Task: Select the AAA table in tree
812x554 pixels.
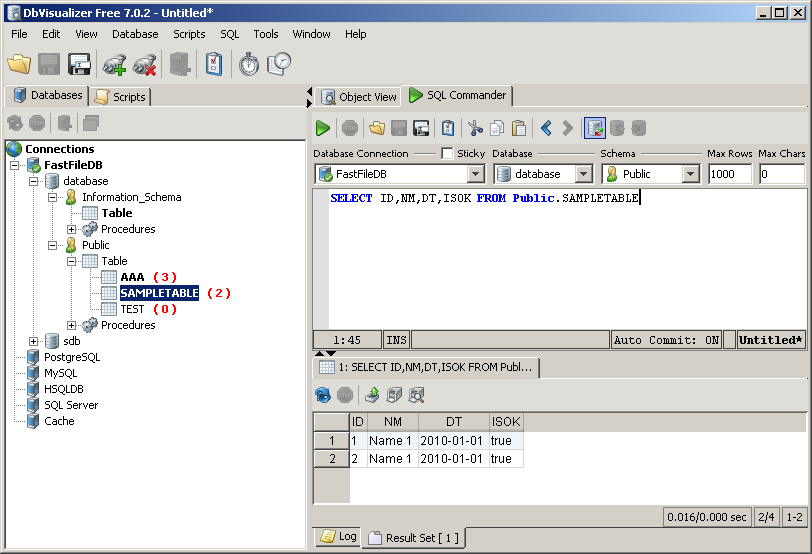Action: pos(132,277)
